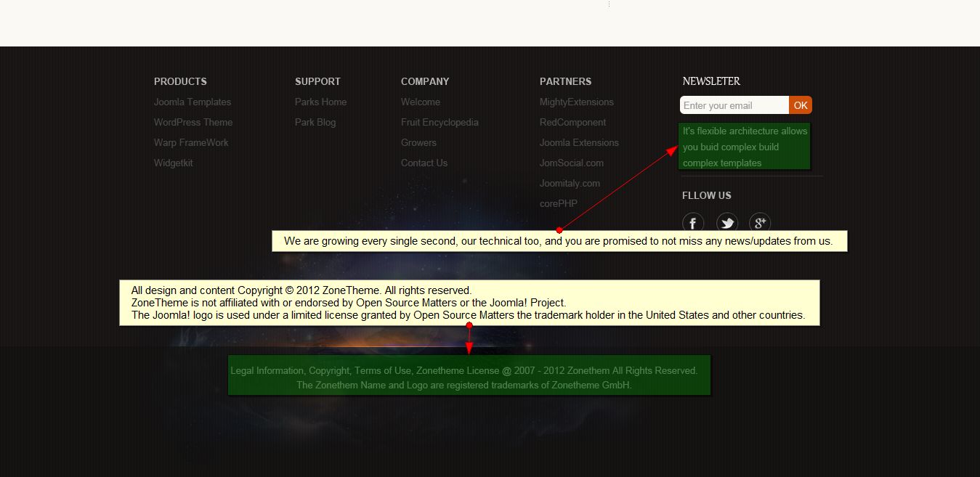This screenshot has height=477, width=980.
Task: Focus the Enter your email field
Action: (734, 105)
